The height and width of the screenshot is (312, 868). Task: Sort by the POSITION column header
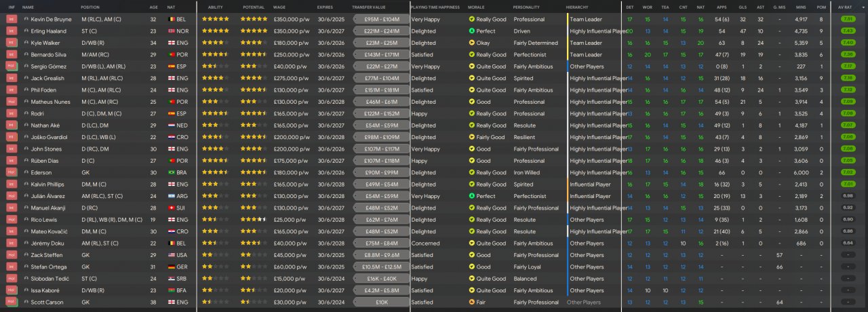point(90,7)
